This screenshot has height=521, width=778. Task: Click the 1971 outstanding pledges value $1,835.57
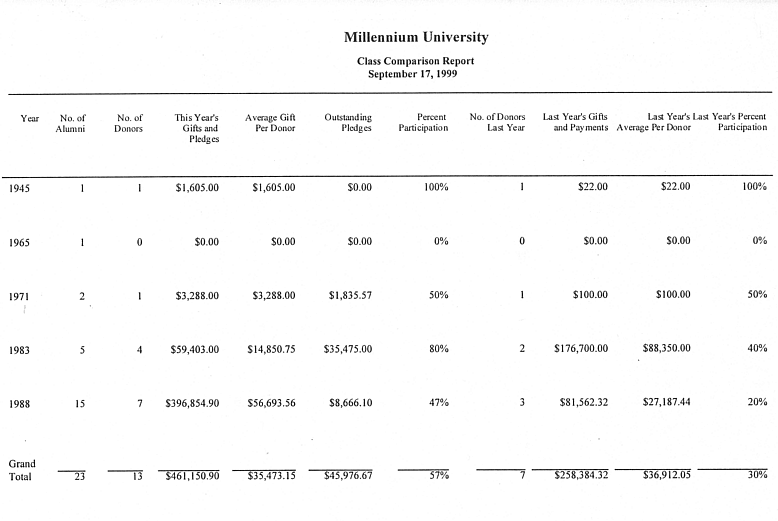pos(350,295)
